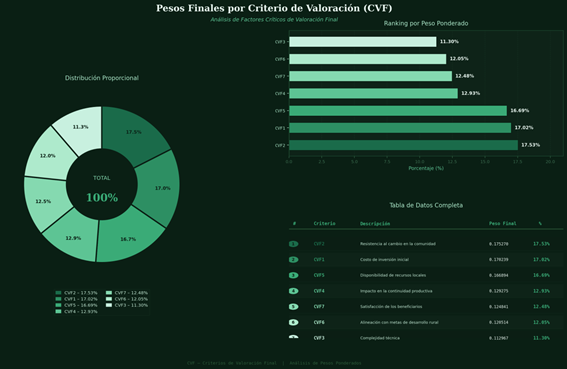This screenshot has width=567, height=369.
Task: Select the 12.5% donut segment
Action: coord(45,201)
